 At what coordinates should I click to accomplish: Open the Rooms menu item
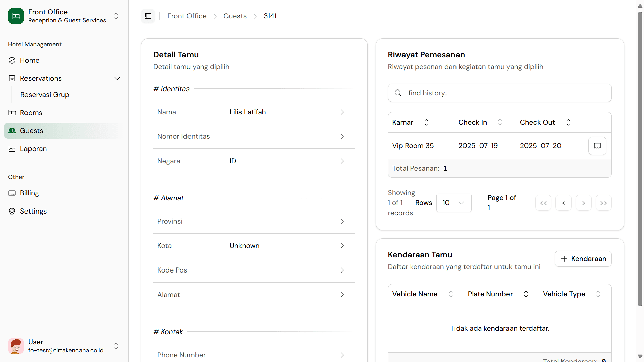coord(31,113)
